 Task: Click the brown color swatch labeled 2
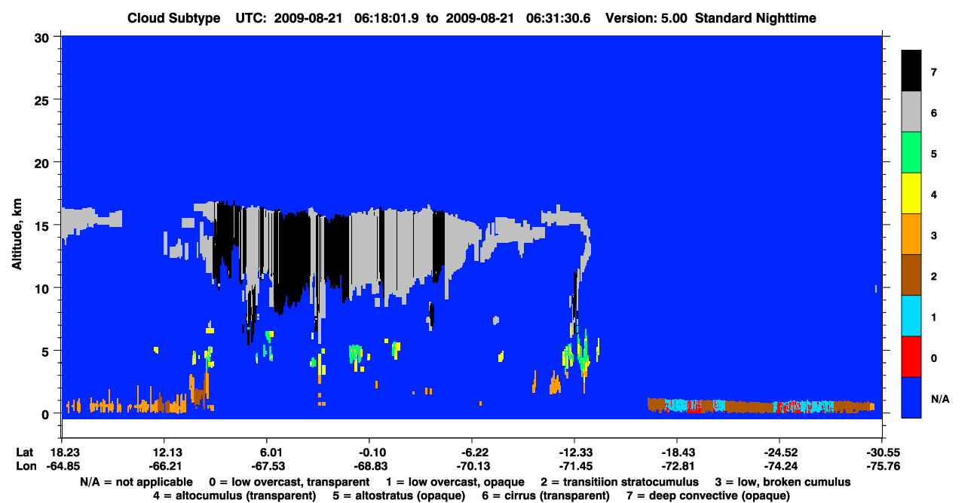[911, 275]
